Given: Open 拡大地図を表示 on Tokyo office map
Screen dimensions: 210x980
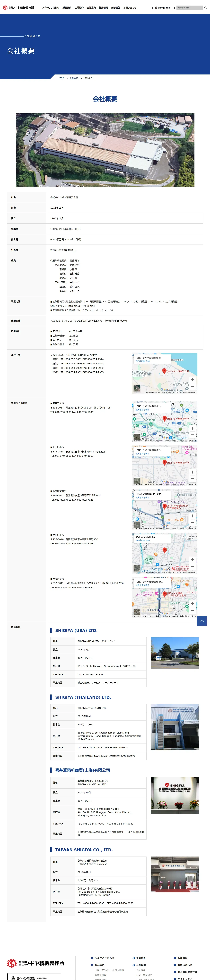Looking at the screenshot, I should [x=143, y=410].
